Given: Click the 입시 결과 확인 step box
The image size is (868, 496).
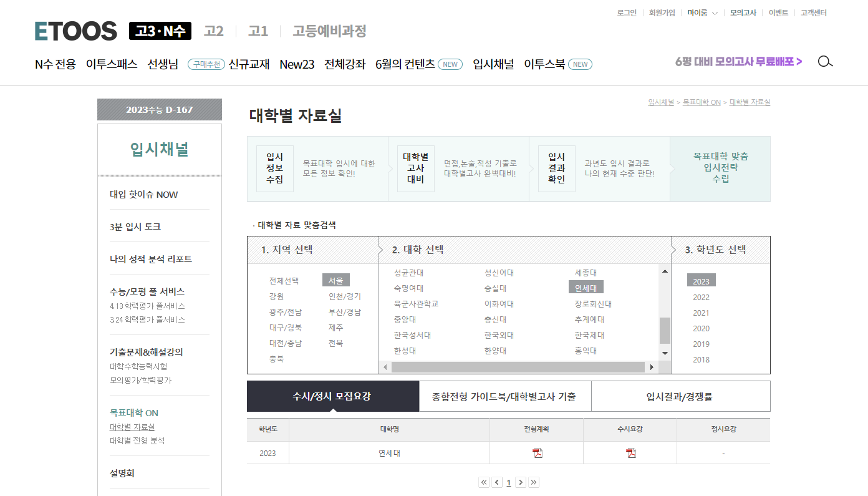Looking at the screenshot, I should 556,168.
